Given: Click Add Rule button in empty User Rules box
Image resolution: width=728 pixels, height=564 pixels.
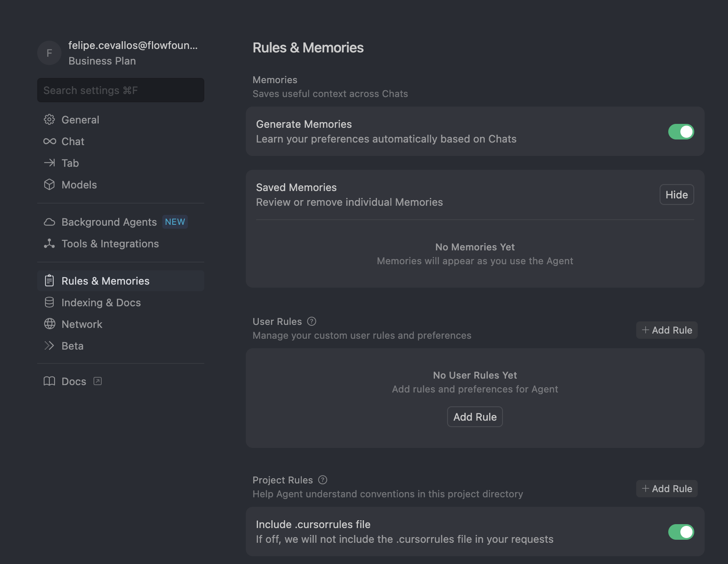Looking at the screenshot, I should tap(475, 417).
